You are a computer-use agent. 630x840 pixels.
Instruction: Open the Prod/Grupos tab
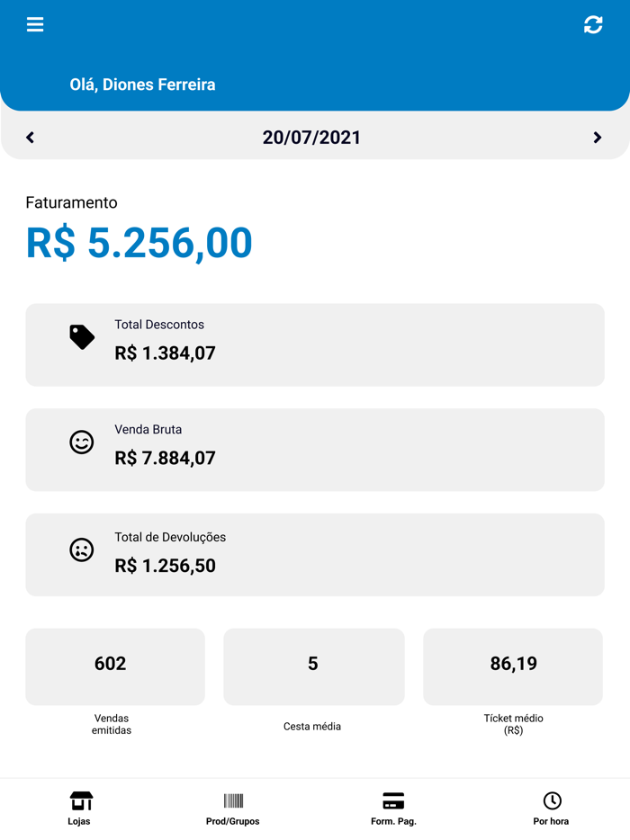[233, 808]
